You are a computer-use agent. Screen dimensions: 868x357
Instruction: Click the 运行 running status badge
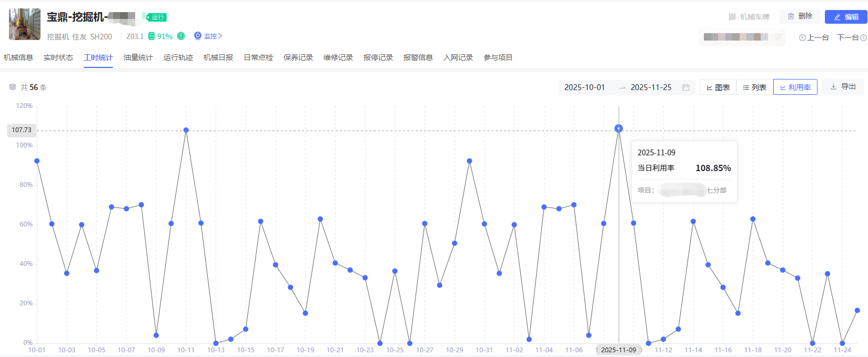tap(156, 17)
